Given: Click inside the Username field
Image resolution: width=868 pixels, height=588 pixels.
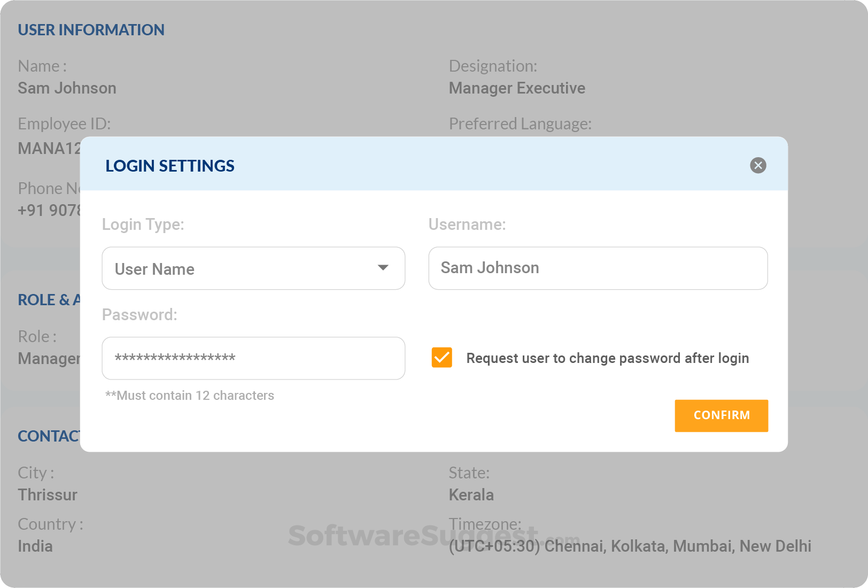Looking at the screenshot, I should click(x=598, y=268).
